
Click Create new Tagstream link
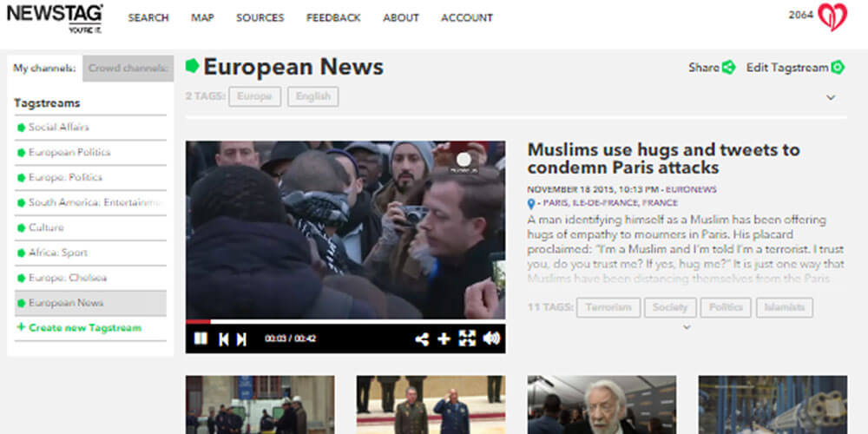click(85, 328)
